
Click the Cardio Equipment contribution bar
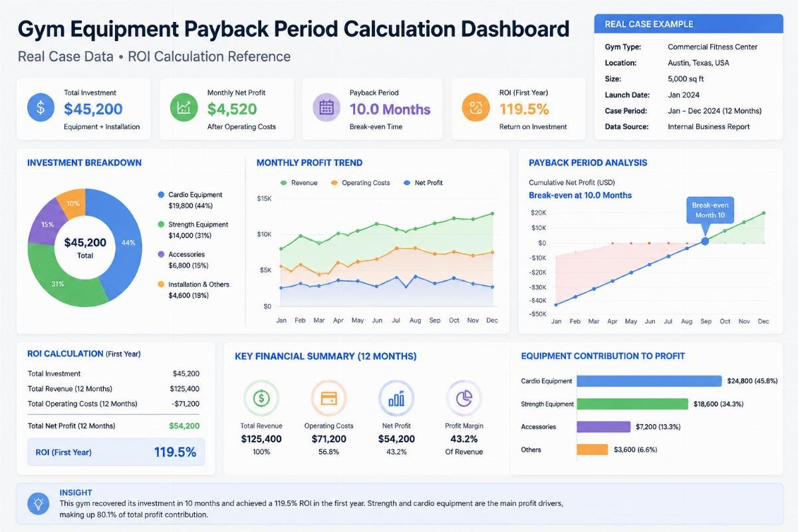[x=649, y=381]
